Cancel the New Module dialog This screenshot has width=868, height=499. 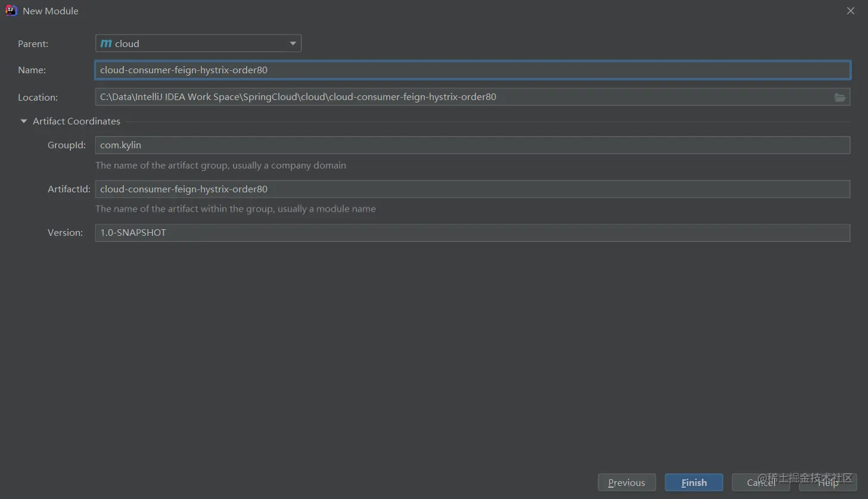point(761,482)
